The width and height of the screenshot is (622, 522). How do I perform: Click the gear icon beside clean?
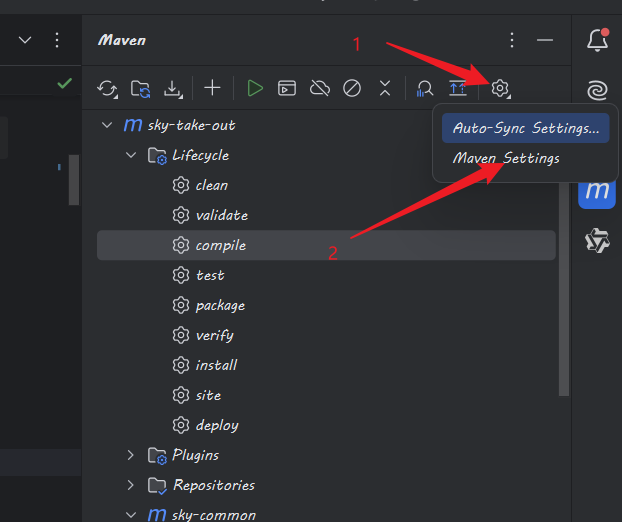click(181, 185)
